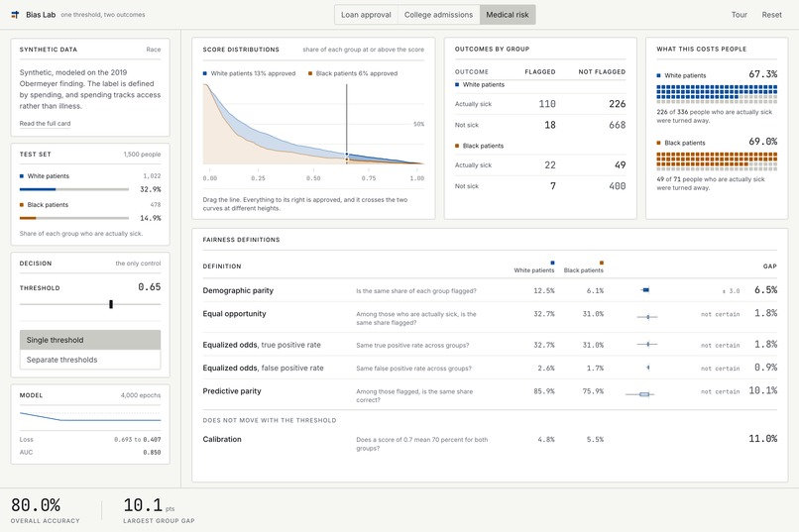Click the AUC value 0.850
The image size is (799, 532).
tap(152, 452)
